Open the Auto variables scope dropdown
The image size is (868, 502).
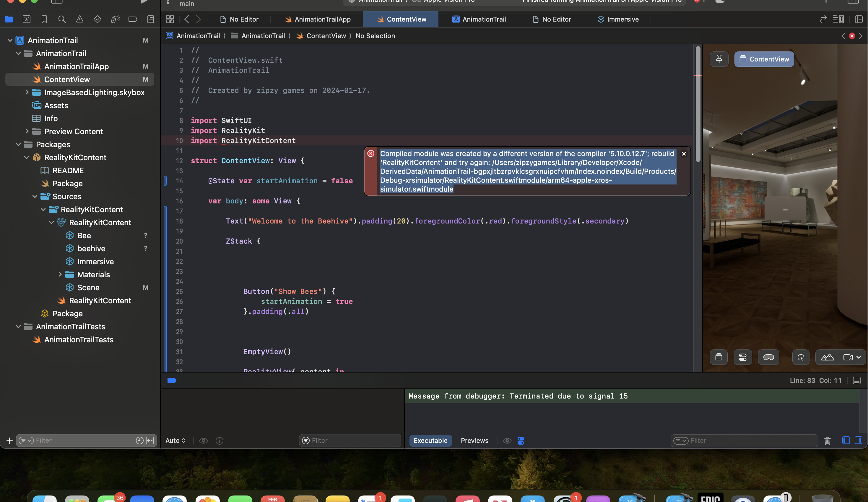(175, 441)
